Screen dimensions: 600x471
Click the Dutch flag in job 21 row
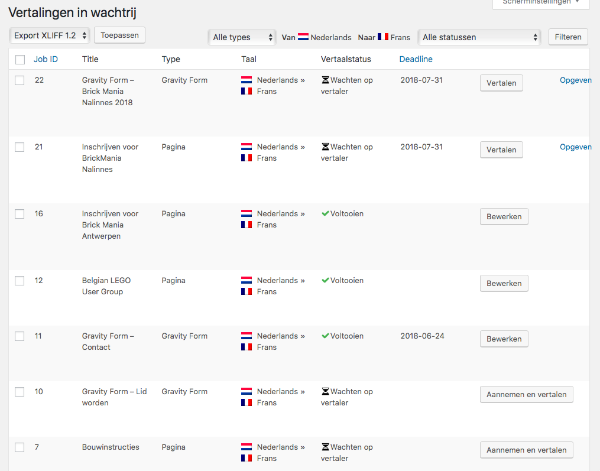coord(246,147)
